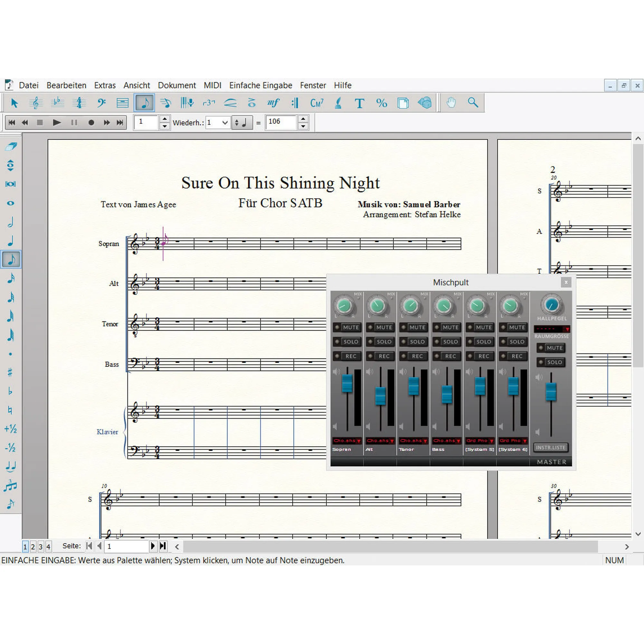Click the INSTR.LISTE button
This screenshot has height=644, width=644.
[551, 447]
